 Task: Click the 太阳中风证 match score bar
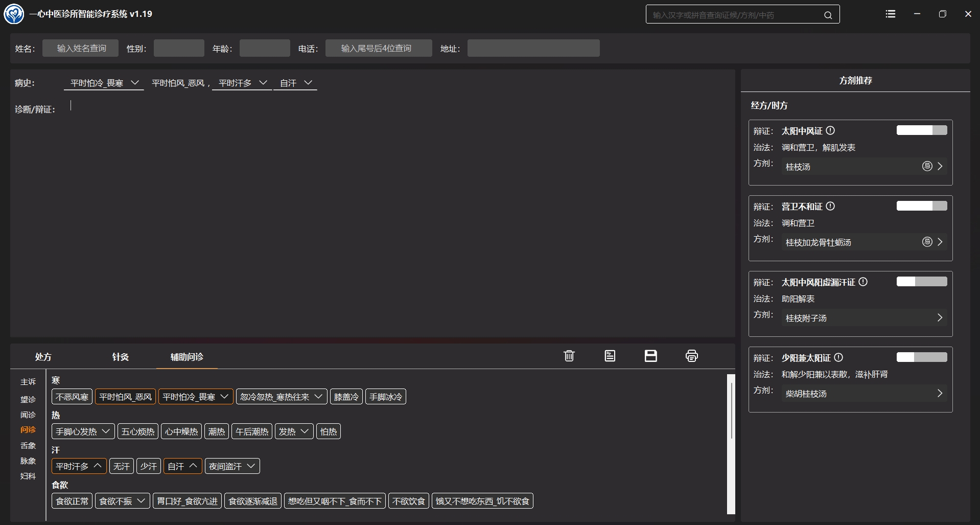(921, 130)
